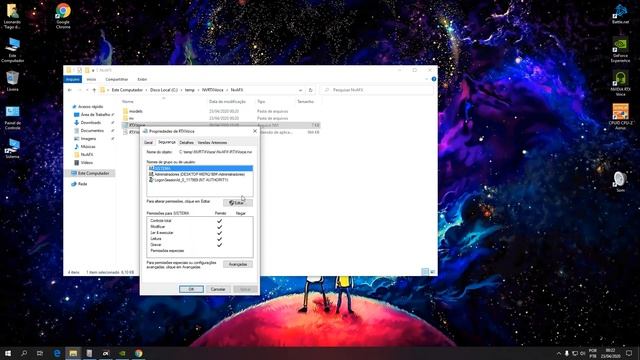640x360 pixels.
Task: Open Explorer help question-mark icon
Action: tap(433, 79)
